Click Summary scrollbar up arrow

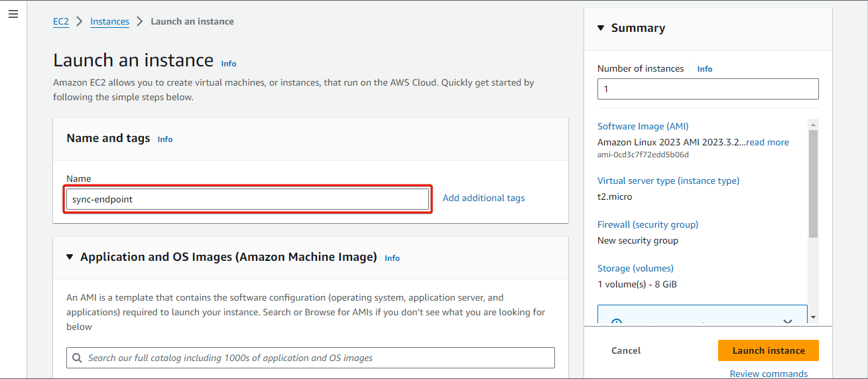pos(814,124)
